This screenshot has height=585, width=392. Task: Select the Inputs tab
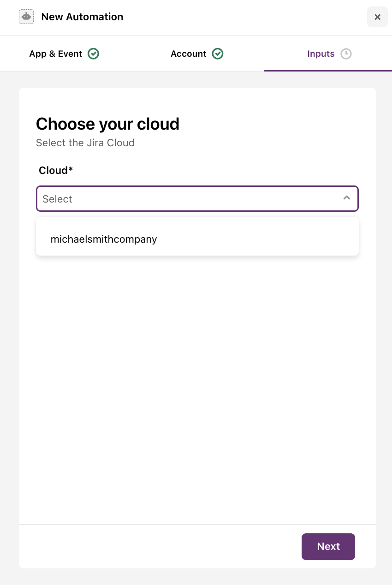pyautogui.click(x=321, y=54)
